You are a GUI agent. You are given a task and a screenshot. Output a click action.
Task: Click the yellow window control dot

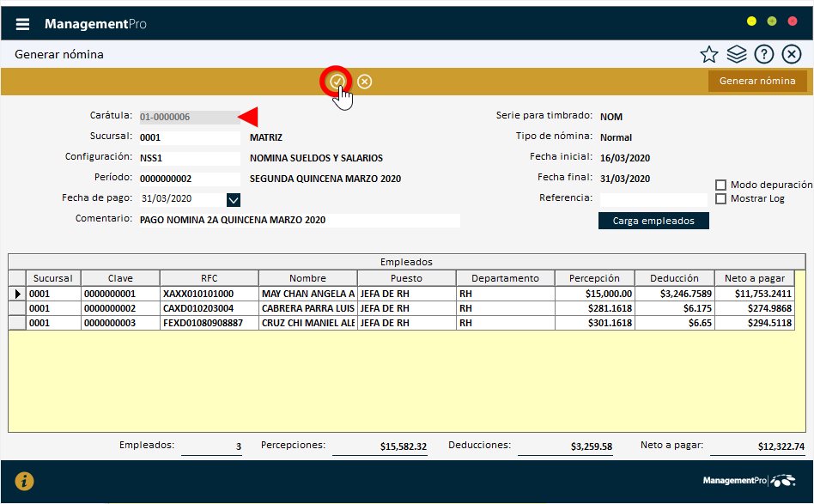751,21
